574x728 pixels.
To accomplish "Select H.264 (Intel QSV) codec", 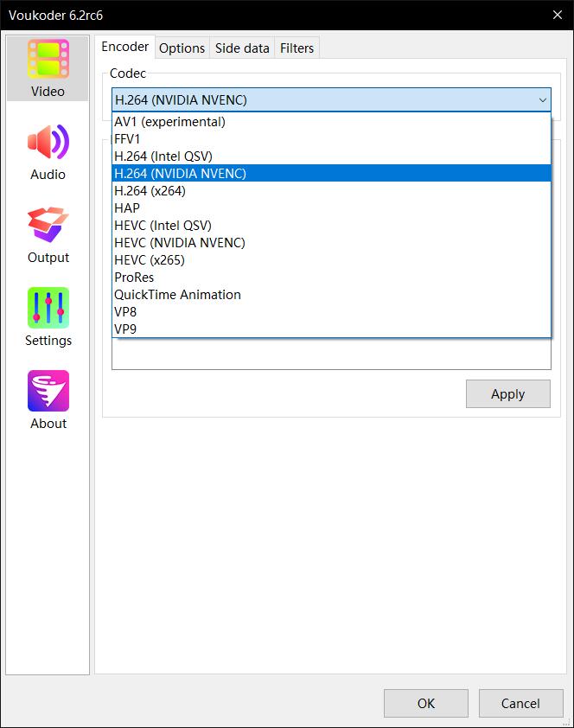I will point(163,156).
